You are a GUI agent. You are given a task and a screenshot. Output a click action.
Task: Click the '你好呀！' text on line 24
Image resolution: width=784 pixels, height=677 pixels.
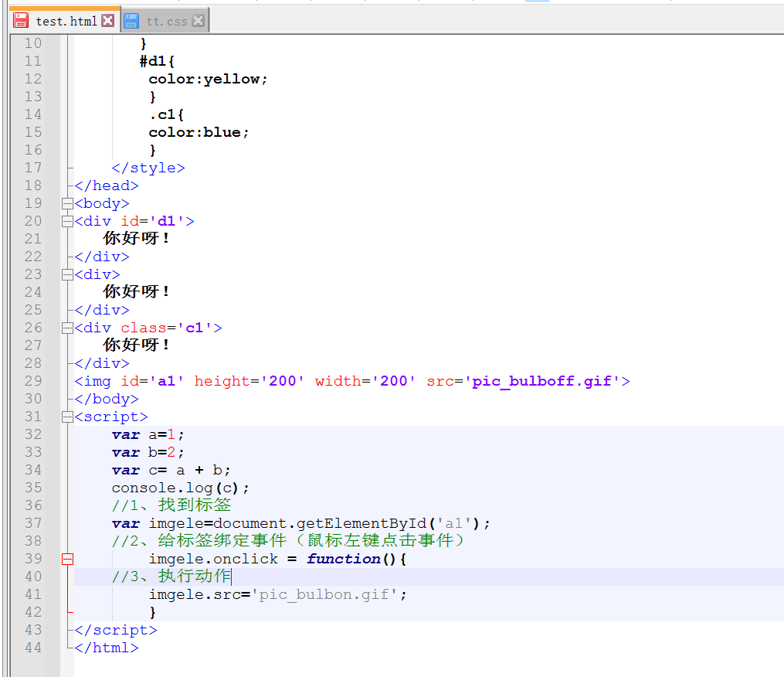pyautogui.click(x=137, y=291)
